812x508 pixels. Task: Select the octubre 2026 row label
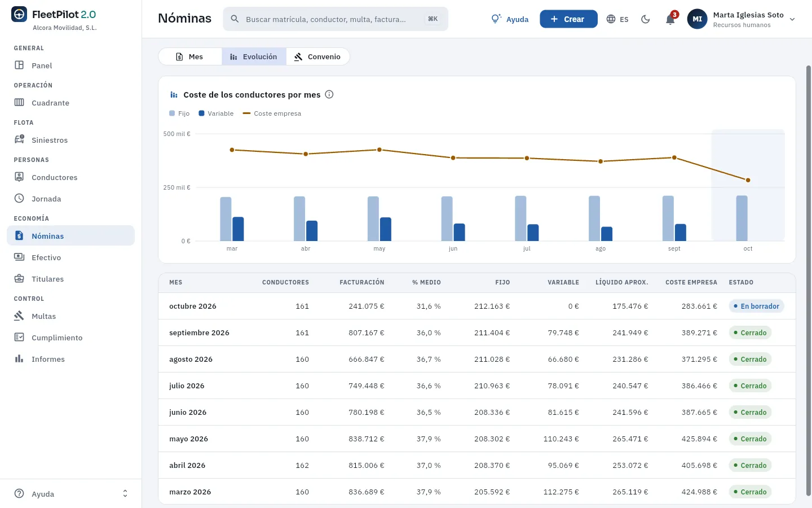(193, 306)
